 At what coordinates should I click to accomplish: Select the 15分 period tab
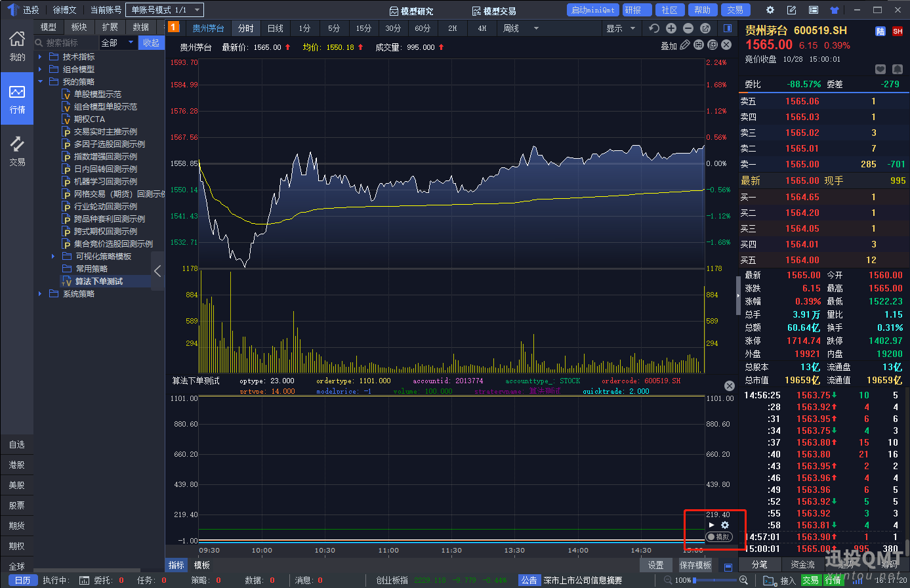coord(363,28)
